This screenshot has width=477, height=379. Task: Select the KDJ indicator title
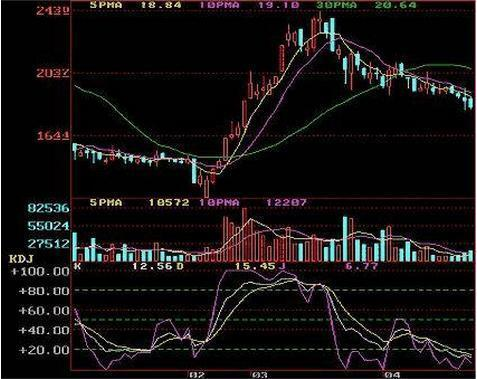(x=21, y=259)
